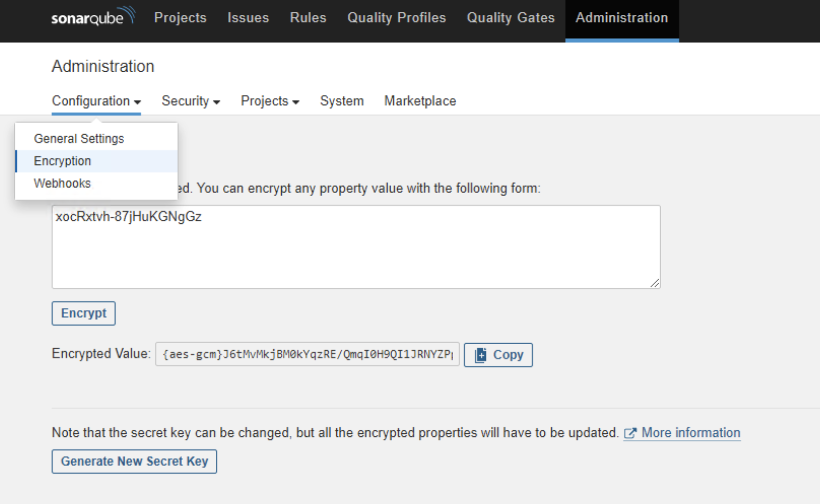Screen dimensions: 820x504
Task: Go to the Marketplace page
Action: [420, 101]
